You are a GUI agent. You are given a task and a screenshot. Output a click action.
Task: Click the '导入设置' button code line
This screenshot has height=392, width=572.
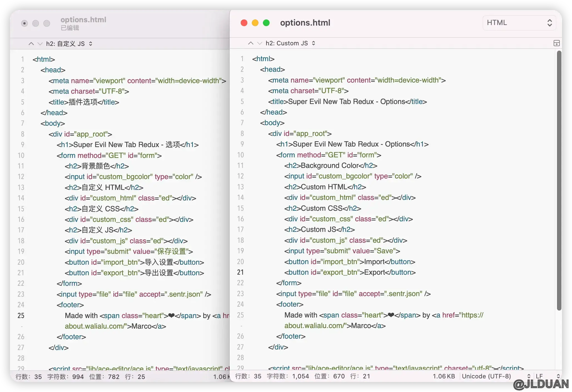(134, 262)
